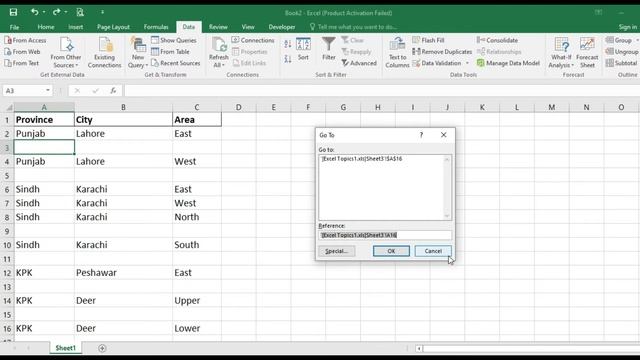Image resolution: width=640 pixels, height=360 pixels.
Task: Click Sign in
Action: pos(627,27)
